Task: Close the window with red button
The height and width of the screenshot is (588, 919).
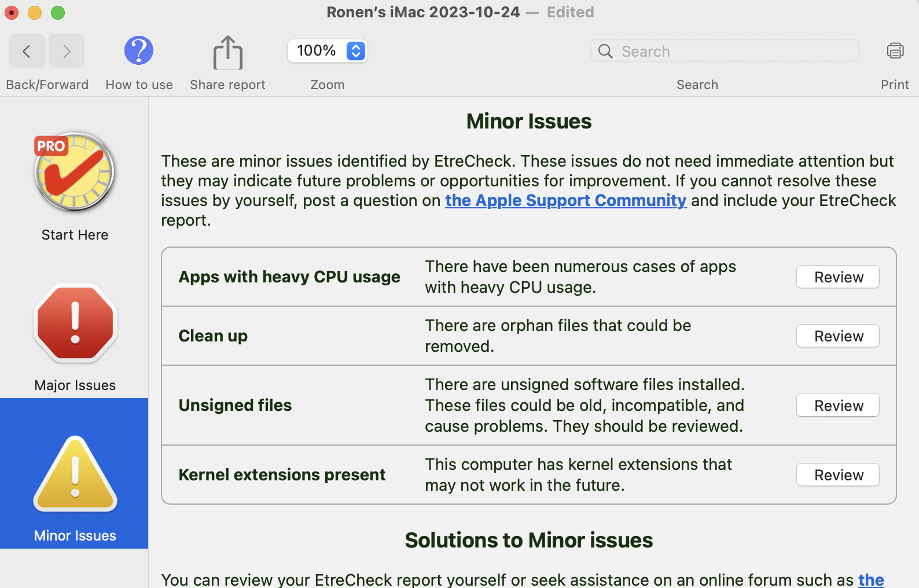Action: click(x=12, y=12)
